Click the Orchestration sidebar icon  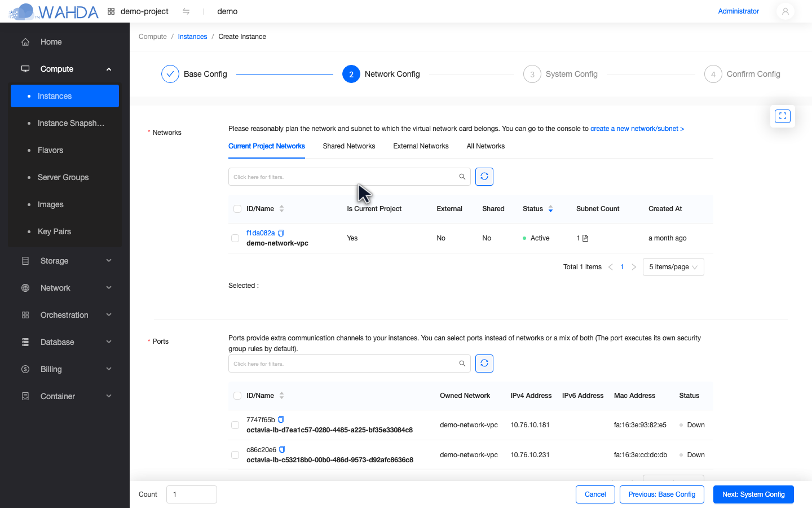coord(25,315)
